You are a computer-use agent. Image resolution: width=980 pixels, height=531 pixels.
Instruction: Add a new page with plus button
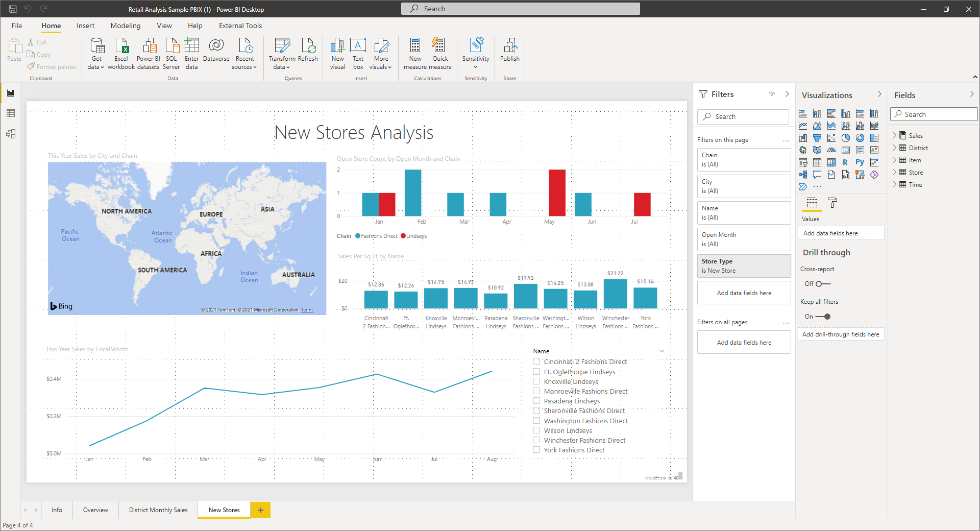[x=260, y=510]
